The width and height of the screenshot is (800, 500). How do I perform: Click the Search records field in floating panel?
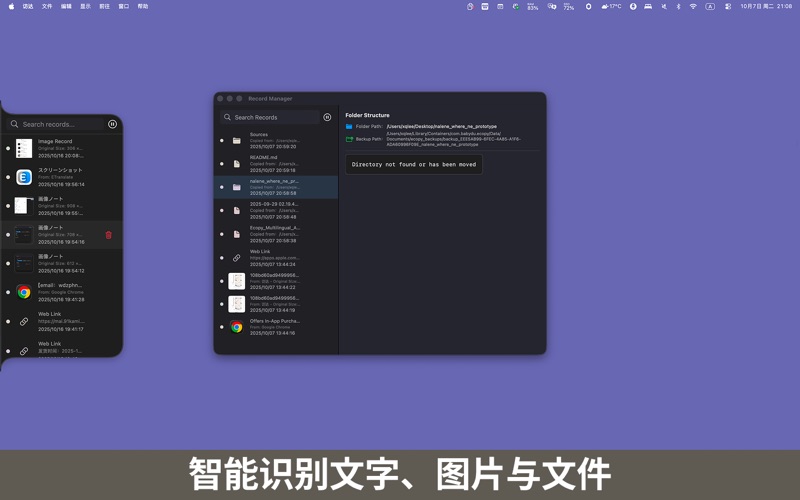60,124
